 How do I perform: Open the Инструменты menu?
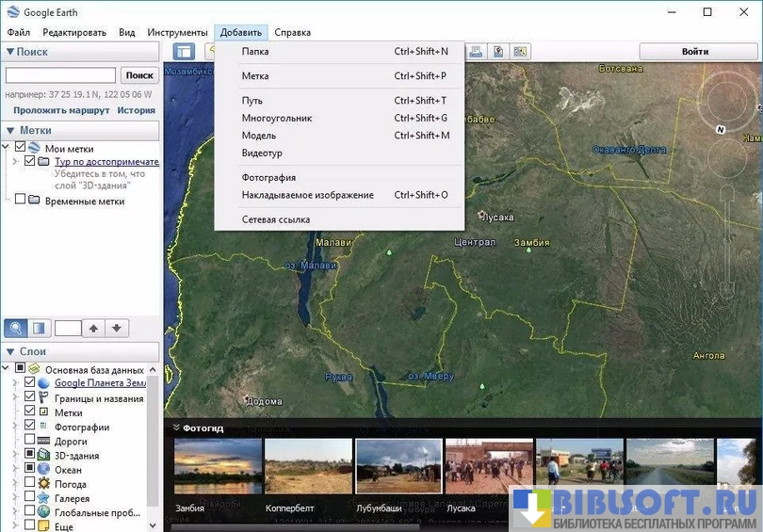177,32
